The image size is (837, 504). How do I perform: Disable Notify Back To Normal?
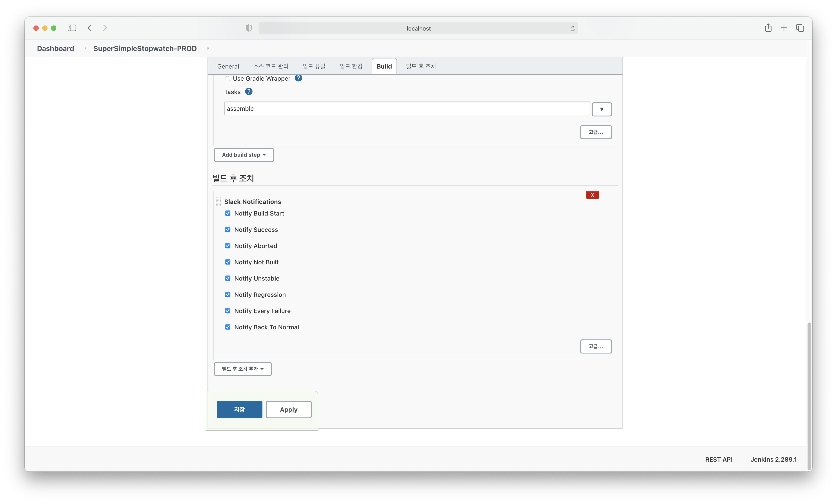(x=227, y=327)
